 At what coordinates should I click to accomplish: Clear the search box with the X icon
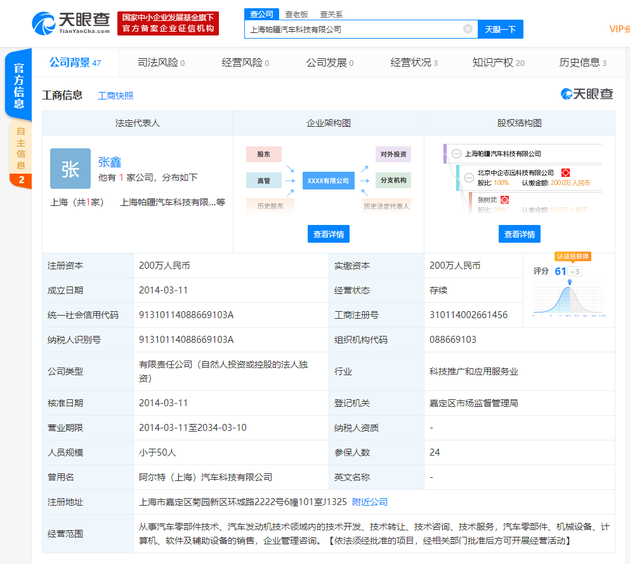point(467,29)
